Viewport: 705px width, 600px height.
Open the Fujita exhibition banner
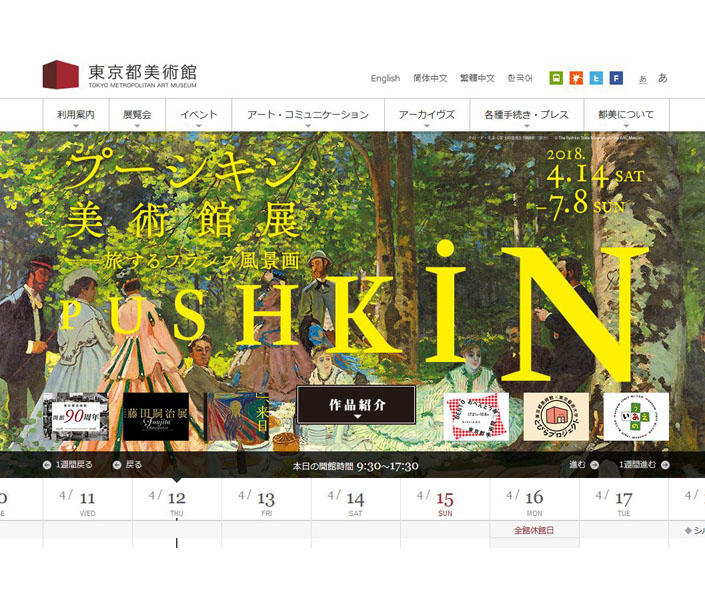[156, 416]
